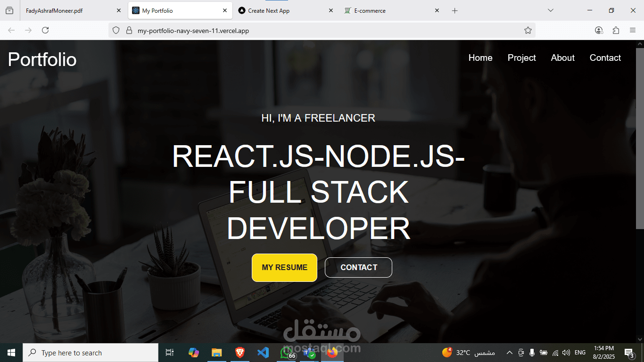The width and height of the screenshot is (644, 362).
Task: Open Visual Studio Code from the taskbar
Action: click(263, 353)
